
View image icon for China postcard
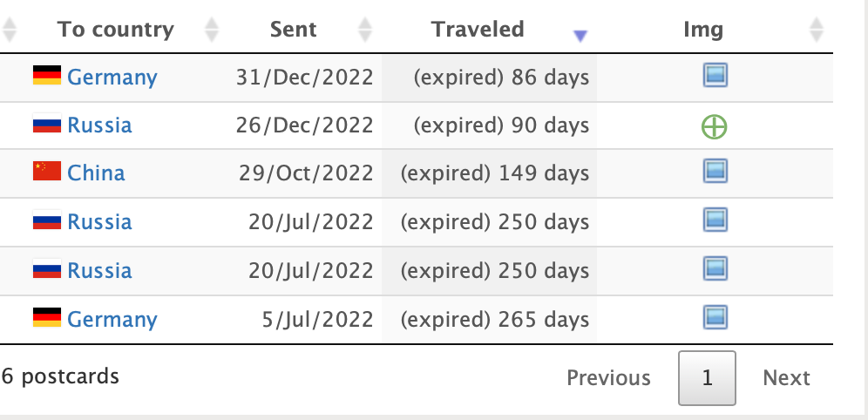715,171
